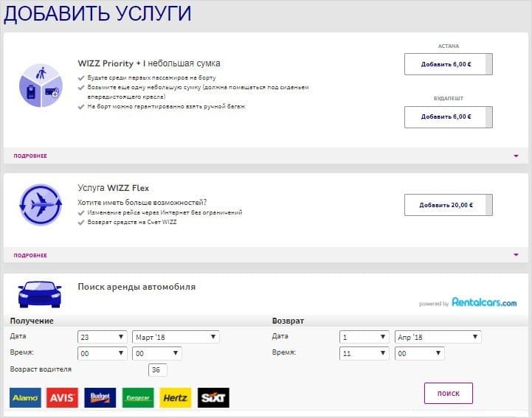The width and height of the screenshot is (532, 418).
Task: Click the driver age field 36
Action: pyautogui.click(x=157, y=370)
